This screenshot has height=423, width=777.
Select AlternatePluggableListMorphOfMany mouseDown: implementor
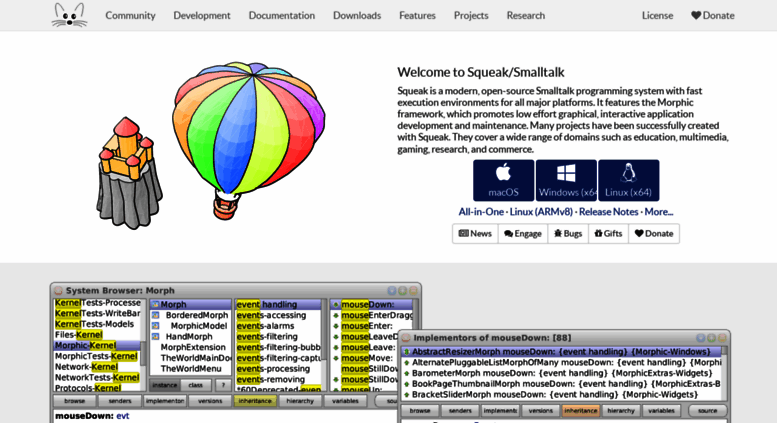point(561,363)
